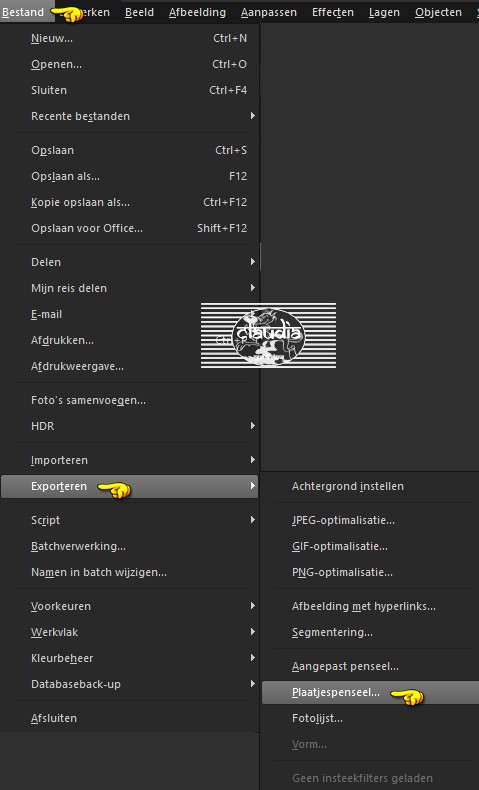The width and height of the screenshot is (479, 790).
Task: Expand the HDR submenu arrow
Action: point(252,426)
